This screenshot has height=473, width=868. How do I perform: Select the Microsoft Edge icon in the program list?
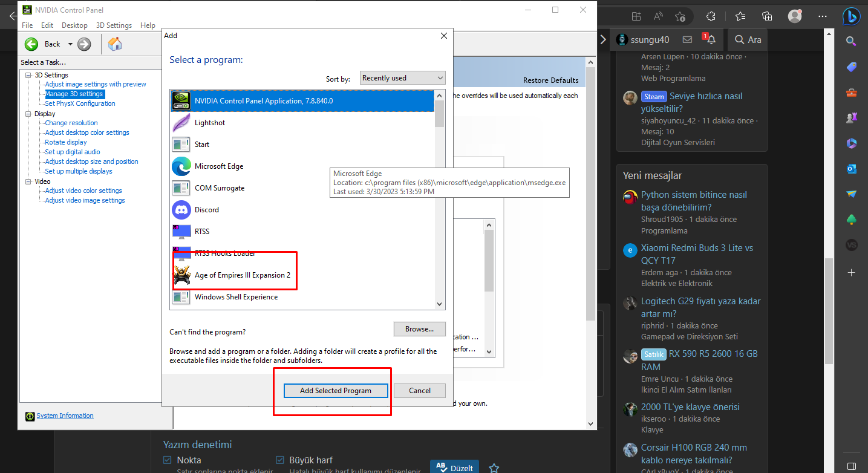click(x=181, y=166)
